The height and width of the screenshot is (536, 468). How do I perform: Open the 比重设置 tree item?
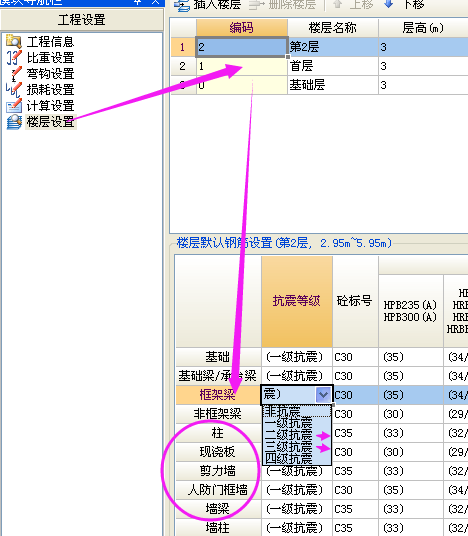coord(50,57)
